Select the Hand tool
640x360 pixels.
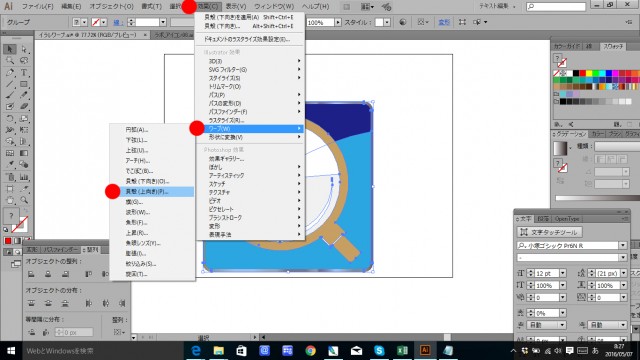tap(10, 200)
